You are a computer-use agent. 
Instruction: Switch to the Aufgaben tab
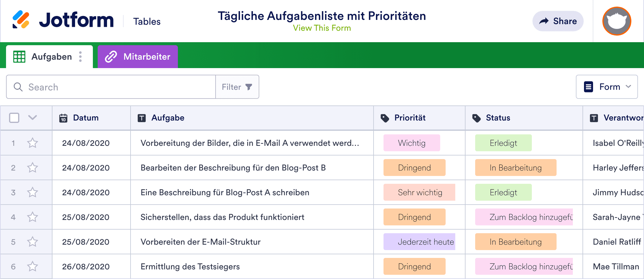point(52,56)
